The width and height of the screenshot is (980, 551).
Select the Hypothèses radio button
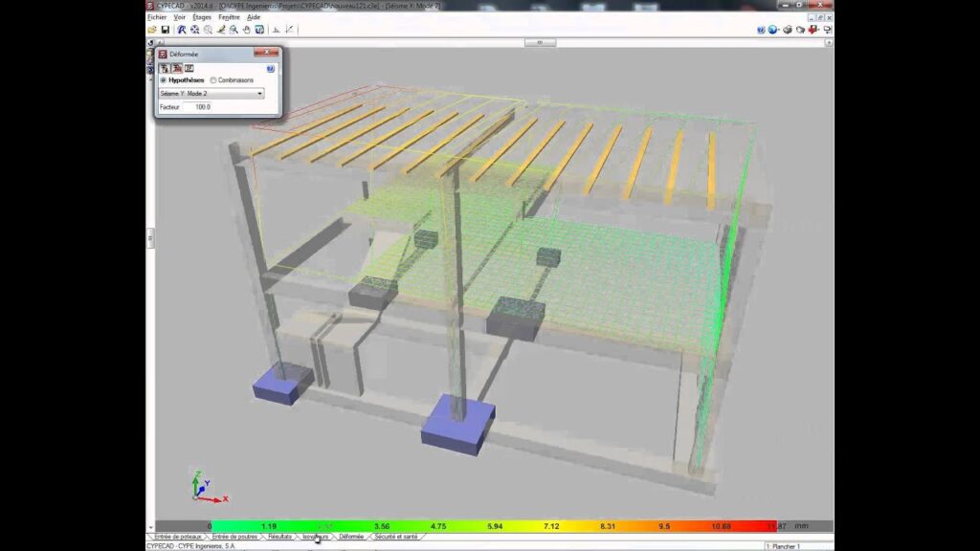tap(164, 80)
